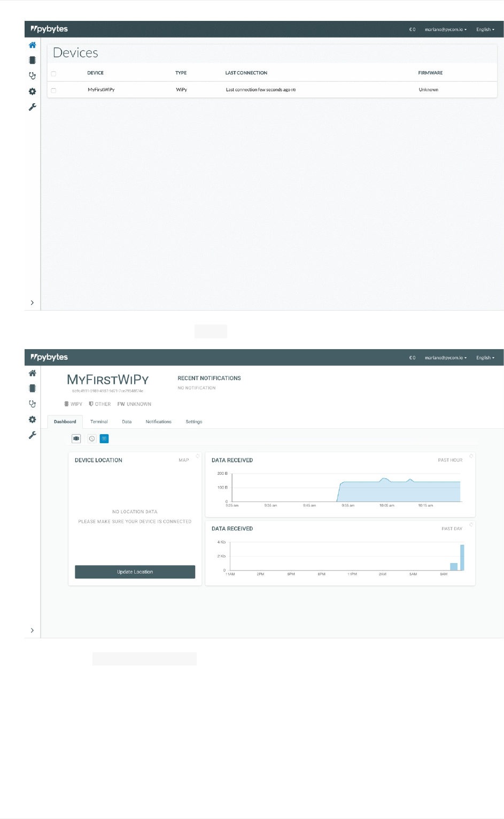Go home via the MyFirstWiPy dashboard sidebar home icon

point(32,373)
